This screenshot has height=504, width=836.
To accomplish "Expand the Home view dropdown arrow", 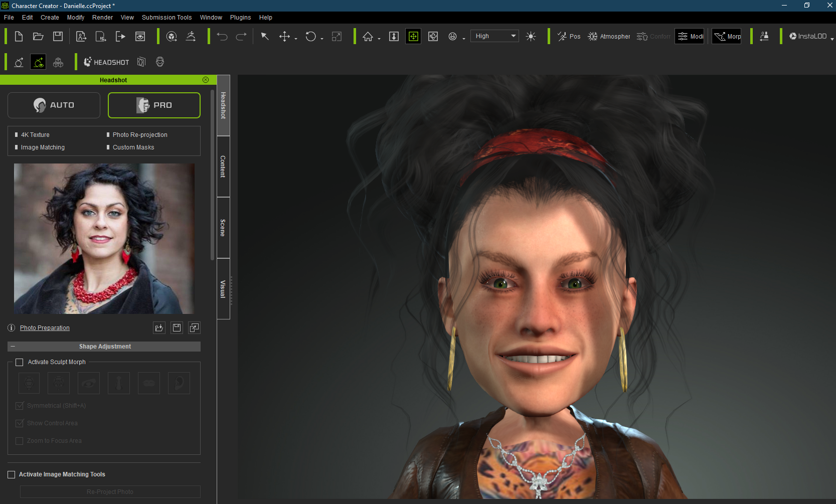I will click(379, 39).
